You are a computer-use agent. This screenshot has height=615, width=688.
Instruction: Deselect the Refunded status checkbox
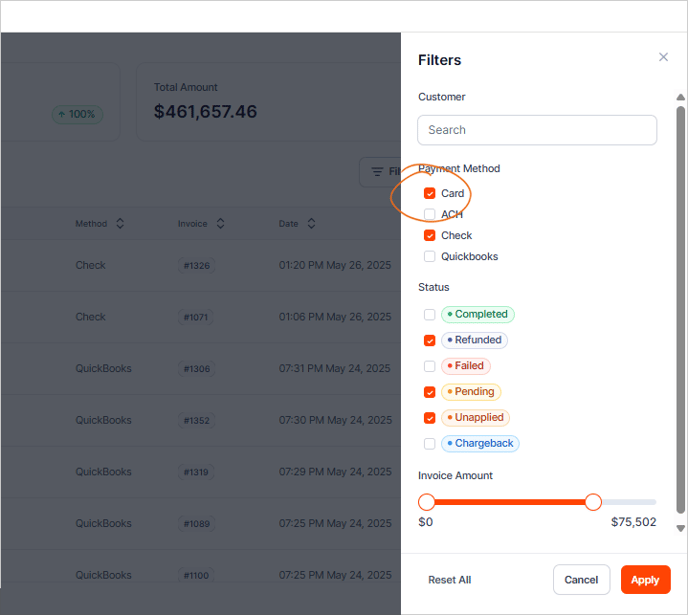click(430, 340)
